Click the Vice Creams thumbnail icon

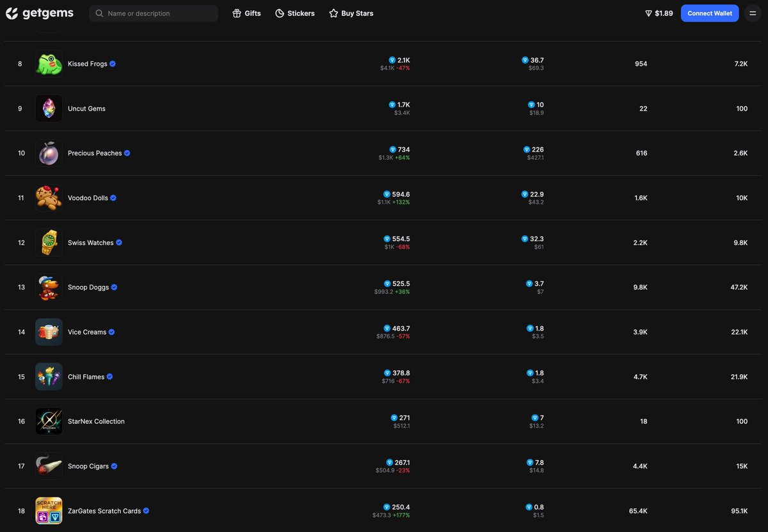(x=49, y=332)
